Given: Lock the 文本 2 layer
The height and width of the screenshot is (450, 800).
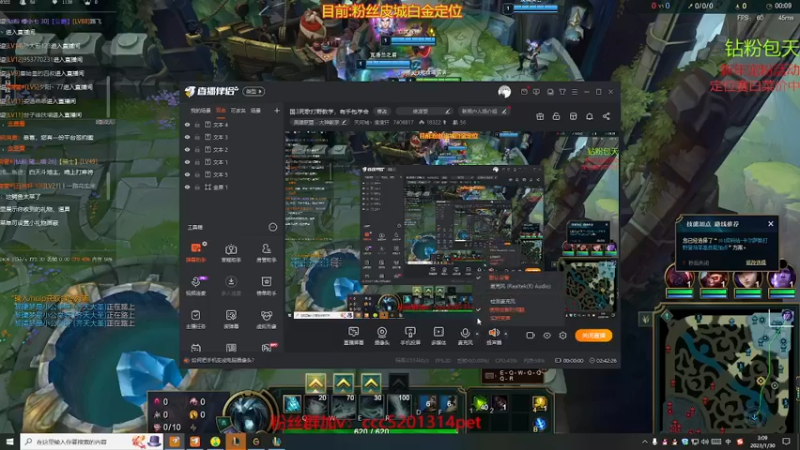Looking at the screenshot, I should (197, 149).
